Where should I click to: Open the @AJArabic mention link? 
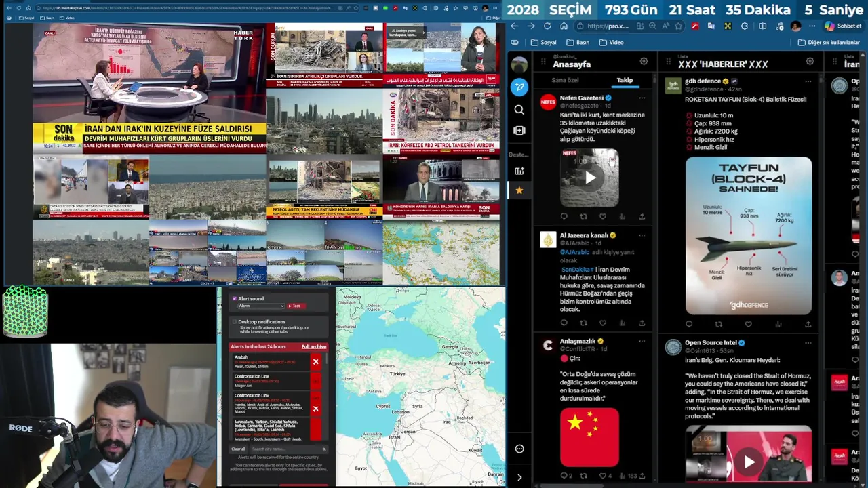(x=574, y=252)
